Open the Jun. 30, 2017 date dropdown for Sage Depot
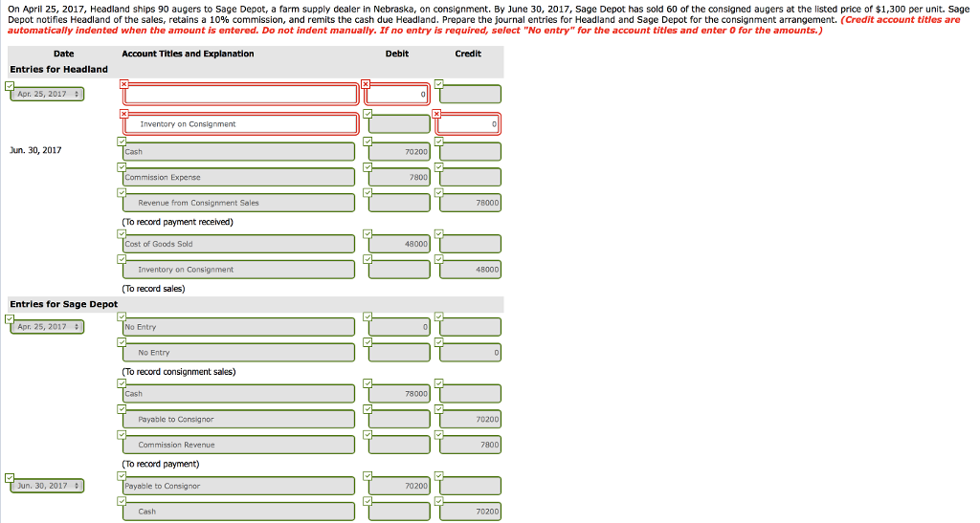The width and height of the screenshot is (980, 523). pos(48,486)
